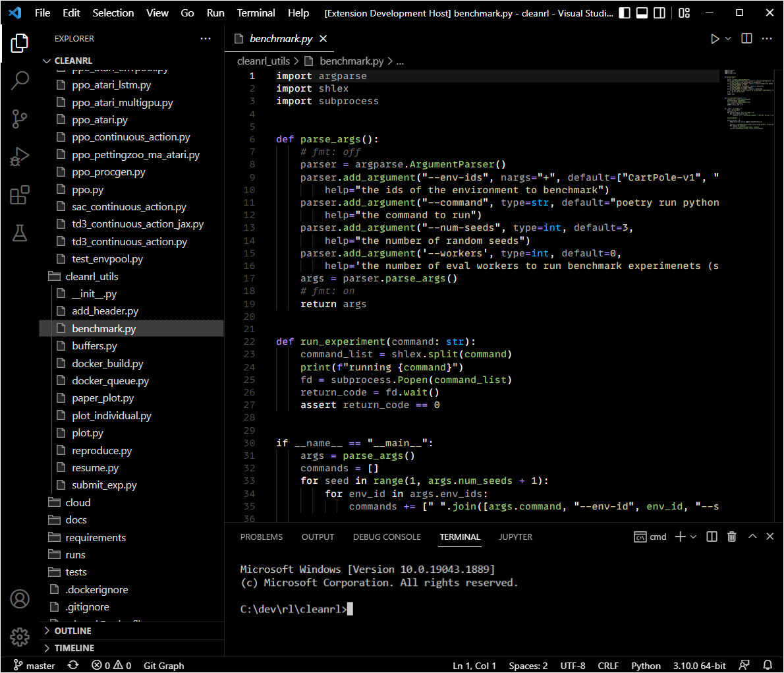784x673 pixels.
Task: Click the VS Code logo icon
Action: [15, 13]
